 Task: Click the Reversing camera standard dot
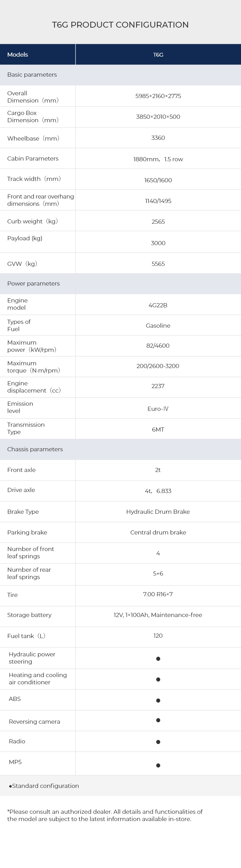pos(158,720)
